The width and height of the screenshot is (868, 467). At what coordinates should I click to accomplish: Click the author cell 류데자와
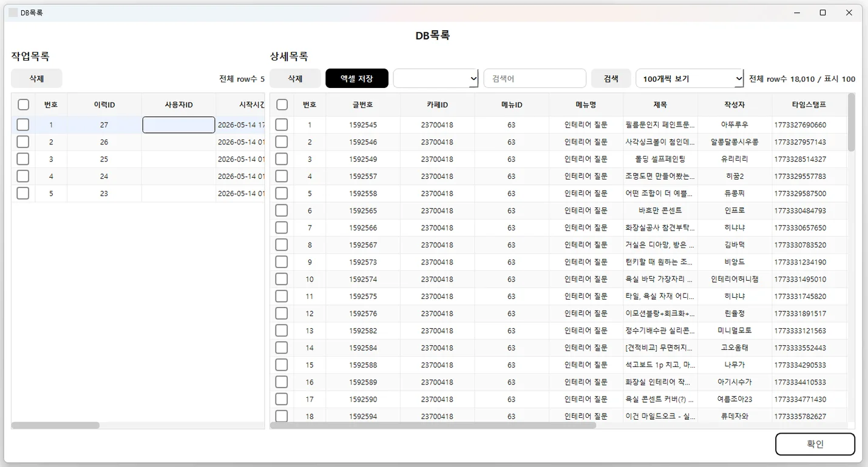pyautogui.click(x=734, y=416)
